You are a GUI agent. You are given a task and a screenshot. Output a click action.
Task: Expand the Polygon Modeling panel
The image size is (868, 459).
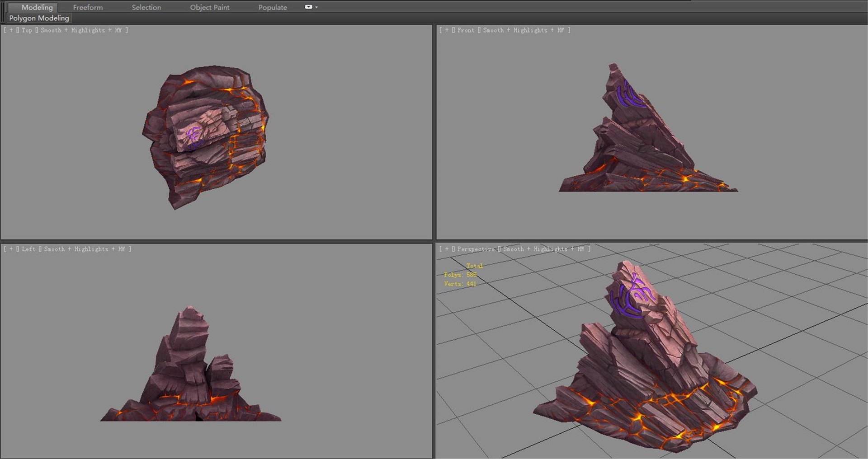point(39,18)
